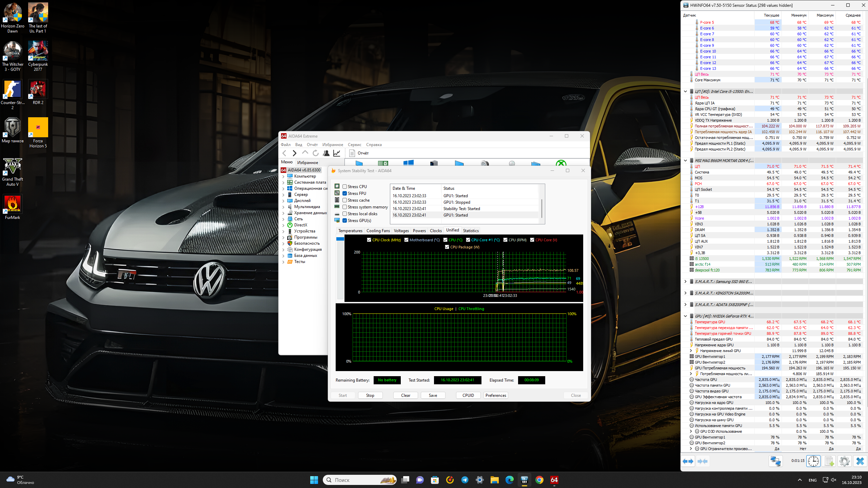
Task: Uncheck the Stress GPU(s) checkbox
Action: pos(344,220)
